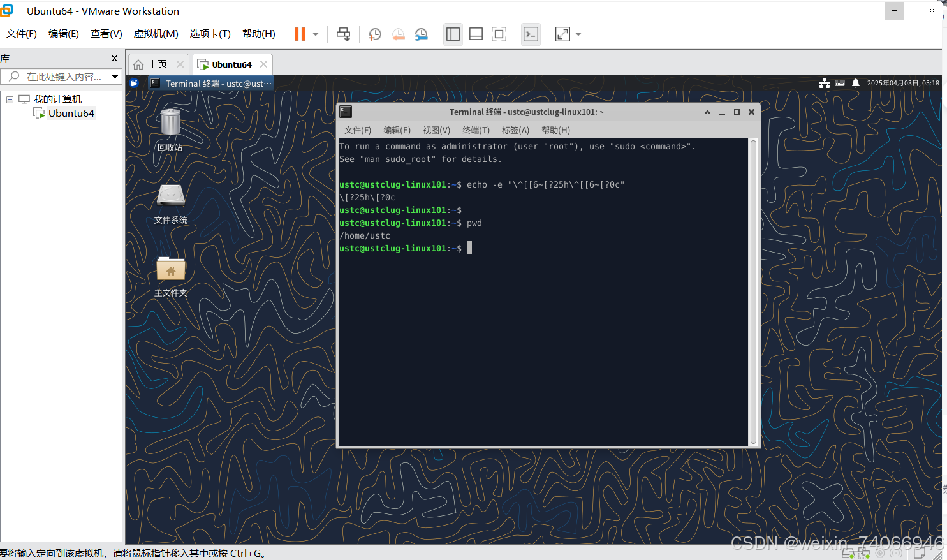The image size is (947, 560).
Task: Maximize the Terminal window
Action: click(x=737, y=112)
